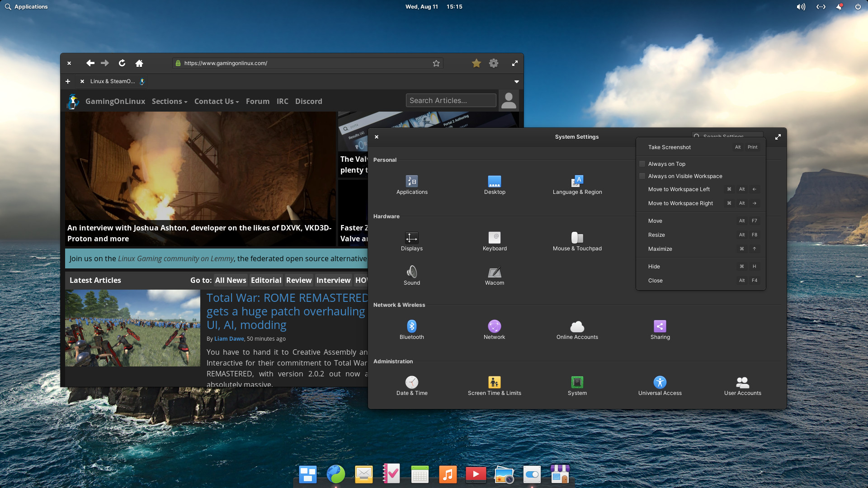Select Move to Workspace Right
The height and width of the screenshot is (488, 868).
click(x=701, y=203)
